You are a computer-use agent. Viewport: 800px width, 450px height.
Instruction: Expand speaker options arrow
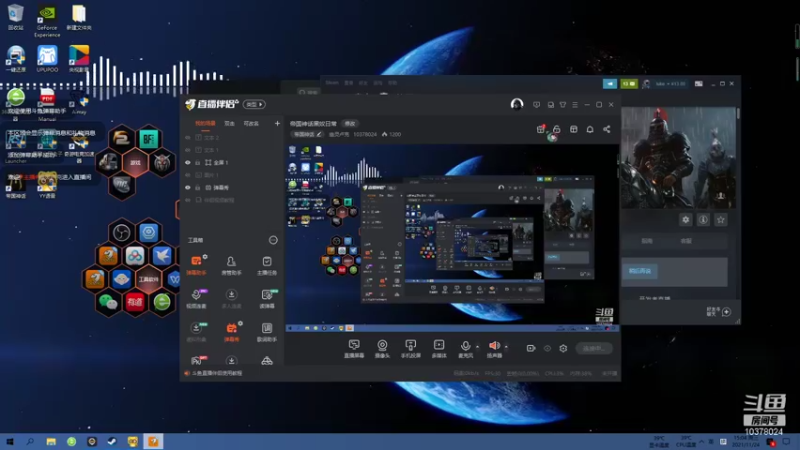pos(506,347)
